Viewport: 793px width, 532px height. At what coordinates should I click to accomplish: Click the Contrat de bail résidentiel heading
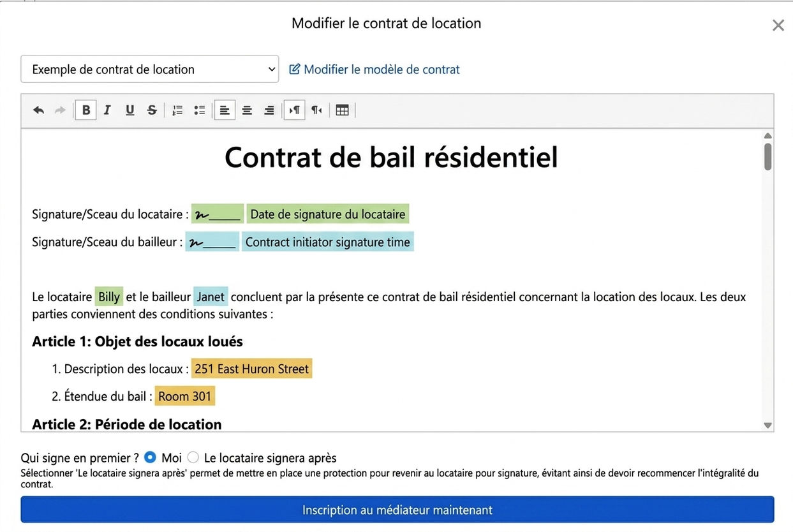tap(391, 157)
